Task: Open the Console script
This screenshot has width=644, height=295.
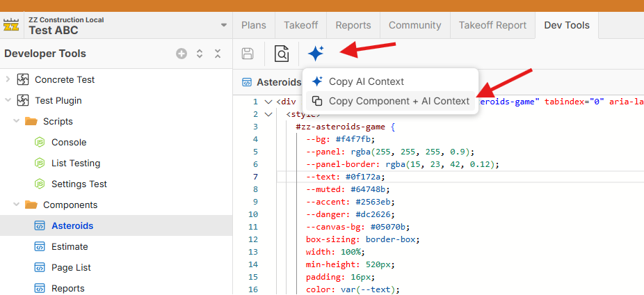Action: [x=69, y=142]
